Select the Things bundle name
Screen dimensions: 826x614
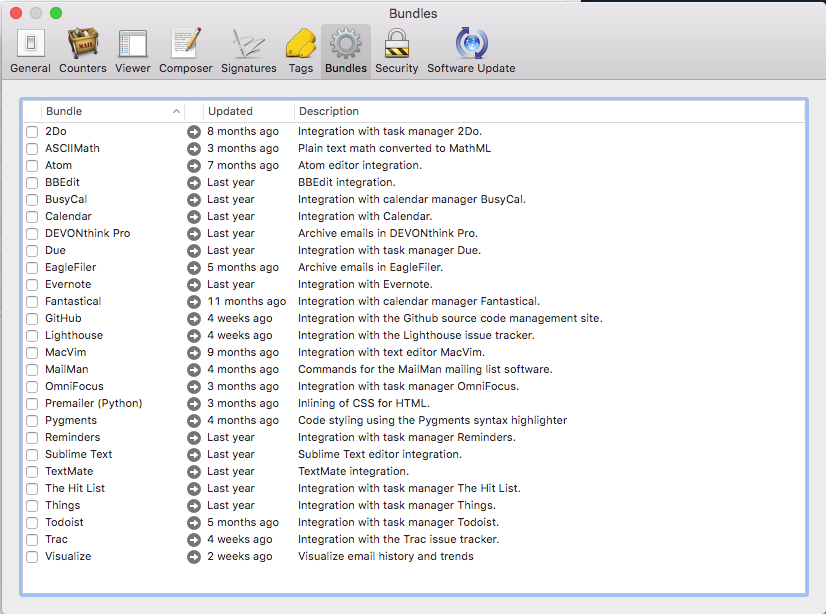click(x=63, y=506)
